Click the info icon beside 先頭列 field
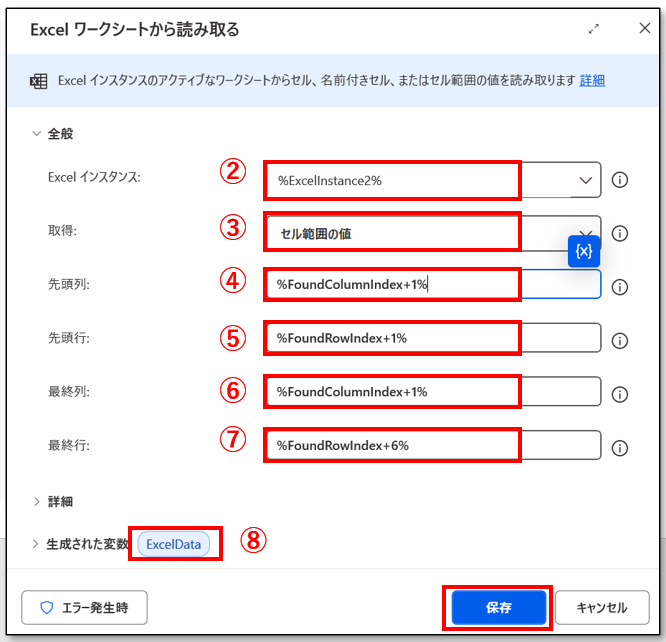Viewport: 666px width, 642px height. 619,287
